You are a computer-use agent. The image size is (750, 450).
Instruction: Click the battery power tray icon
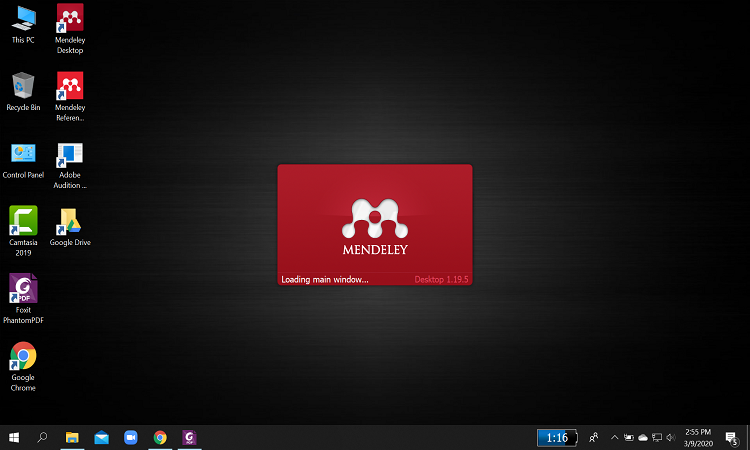tap(629, 437)
